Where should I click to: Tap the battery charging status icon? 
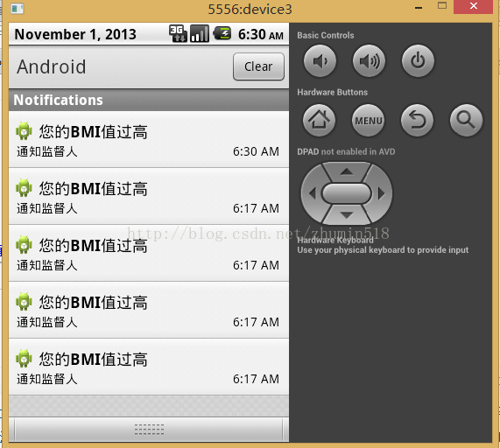click(222, 33)
